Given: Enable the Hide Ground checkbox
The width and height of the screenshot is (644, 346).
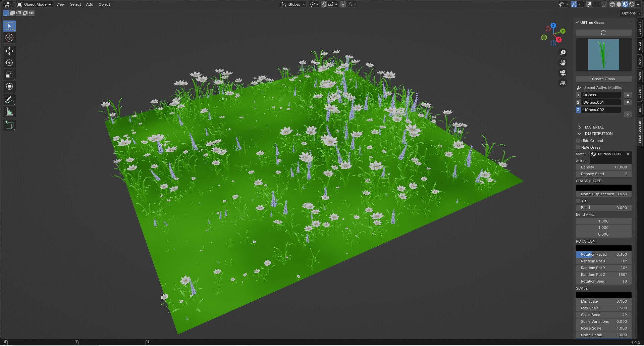Looking at the screenshot, I should pyautogui.click(x=578, y=141).
